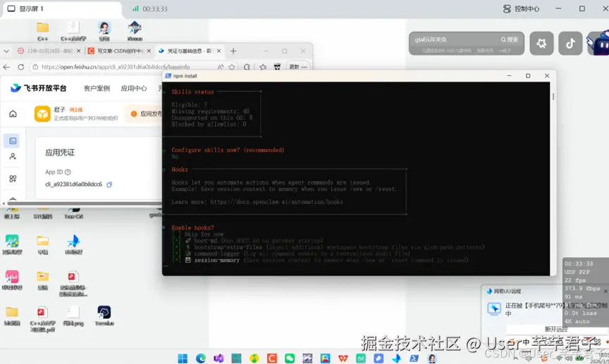
Task: Open WPS Office from the taskbar
Action: 343,358
